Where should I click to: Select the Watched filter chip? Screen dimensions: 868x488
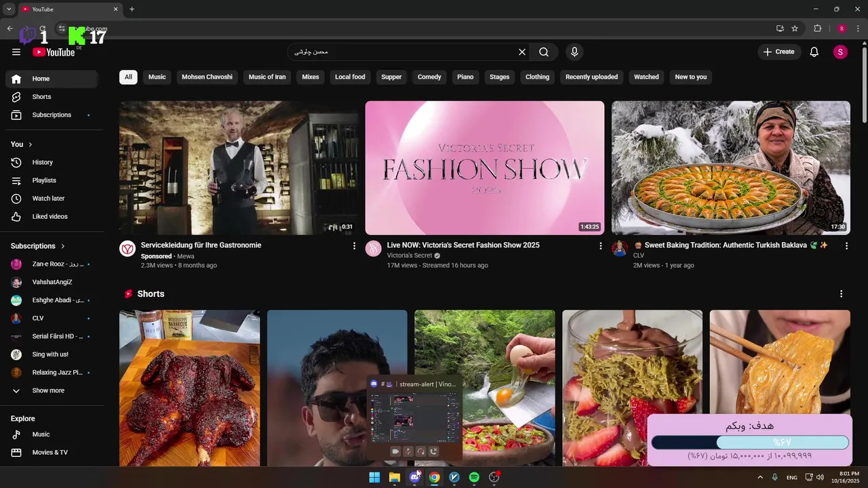tap(646, 77)
